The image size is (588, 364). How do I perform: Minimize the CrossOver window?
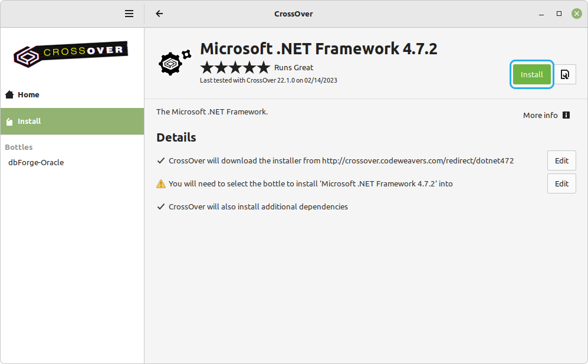[541, 14]
